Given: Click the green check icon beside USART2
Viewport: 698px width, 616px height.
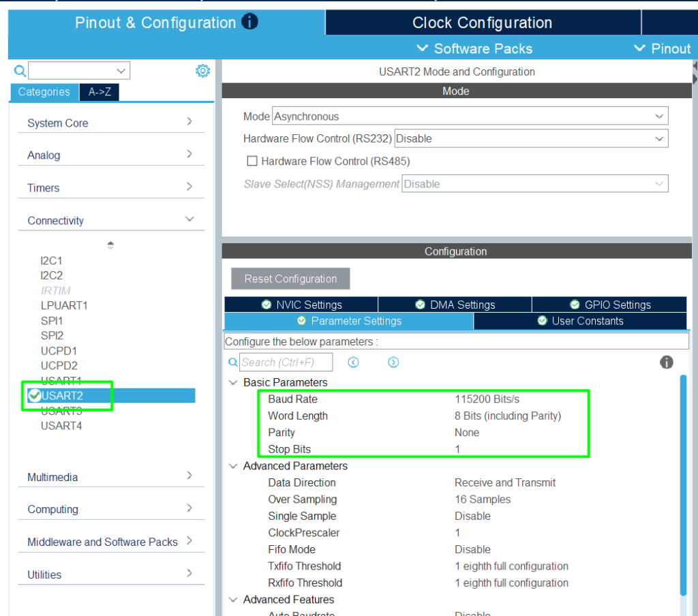Looking at the screenshot, I should pyautogui.click(x=33, y=395).
